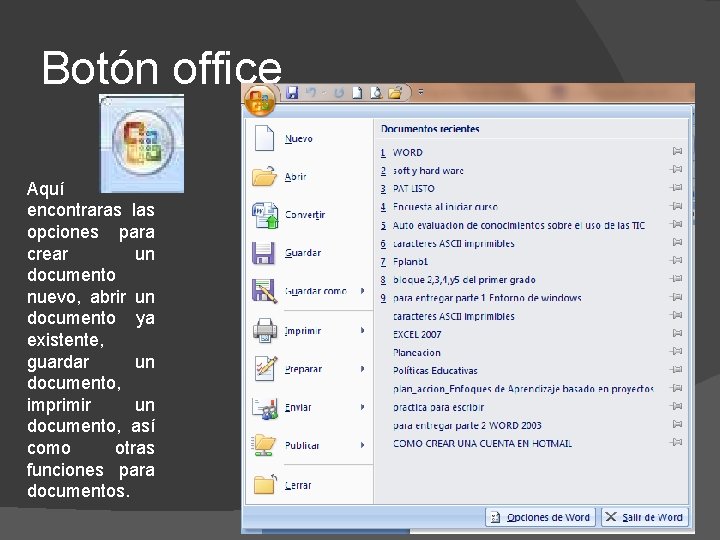Open COMO CREAR UNA CUENTA EN HOTMAIL
720x540 pixels.
coord(482,444)
